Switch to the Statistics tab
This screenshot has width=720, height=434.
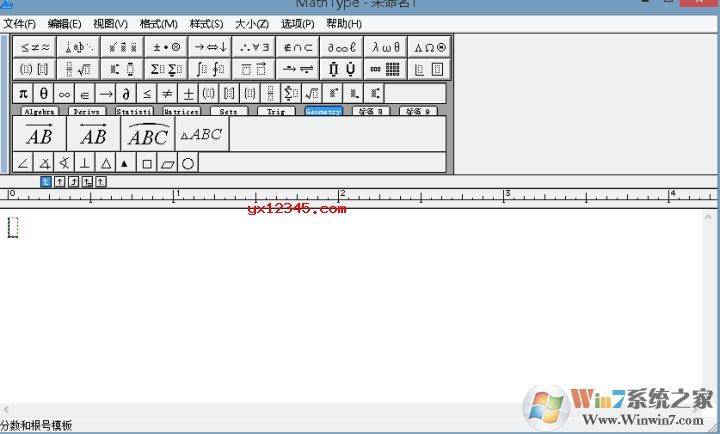(134, 112)
